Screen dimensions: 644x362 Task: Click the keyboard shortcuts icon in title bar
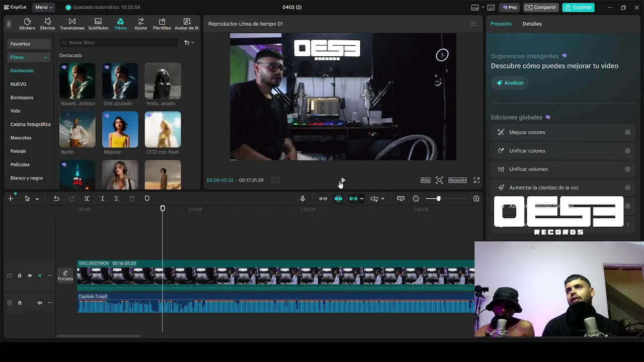tap(491, 8)
